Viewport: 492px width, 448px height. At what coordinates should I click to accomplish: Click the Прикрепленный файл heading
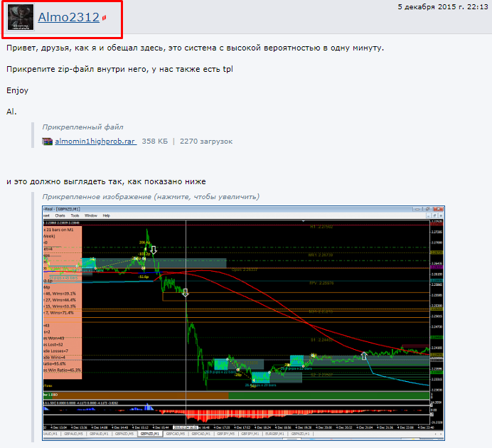pos(83,127)
